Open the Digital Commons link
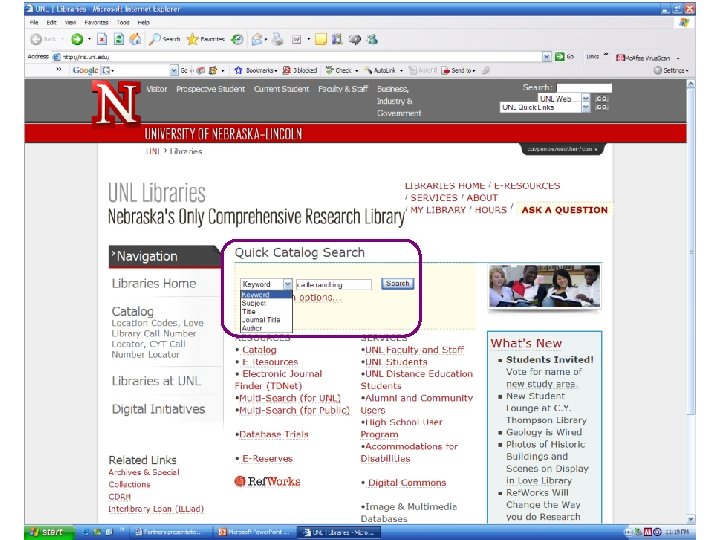The width and height of the screenshot is (720, 540). [x=407, y=483]
